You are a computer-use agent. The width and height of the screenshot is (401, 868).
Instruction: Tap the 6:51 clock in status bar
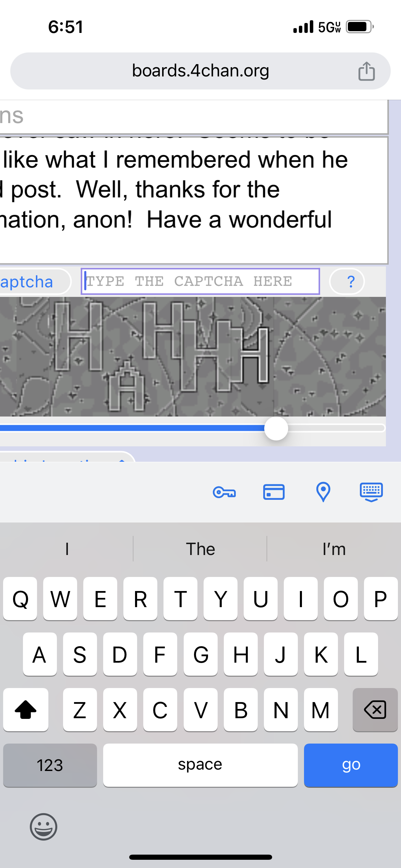(x=65, y=27)
